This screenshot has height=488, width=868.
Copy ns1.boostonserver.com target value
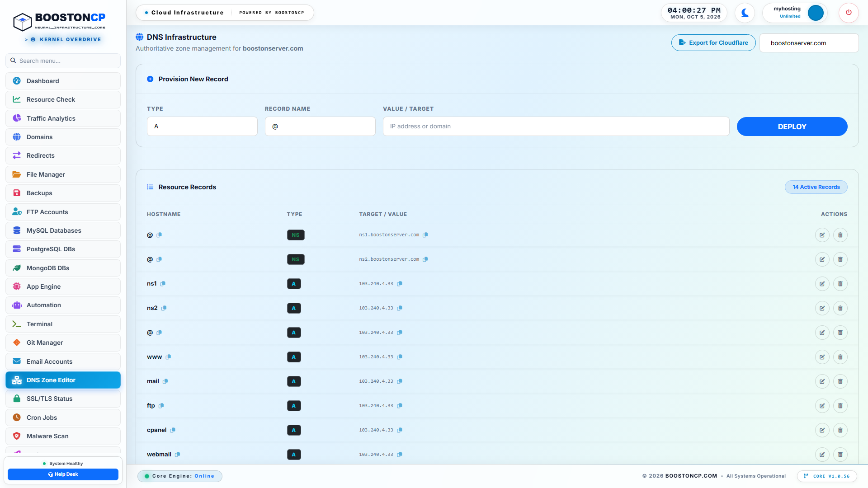pyautogui.click(x=425, y=235)
